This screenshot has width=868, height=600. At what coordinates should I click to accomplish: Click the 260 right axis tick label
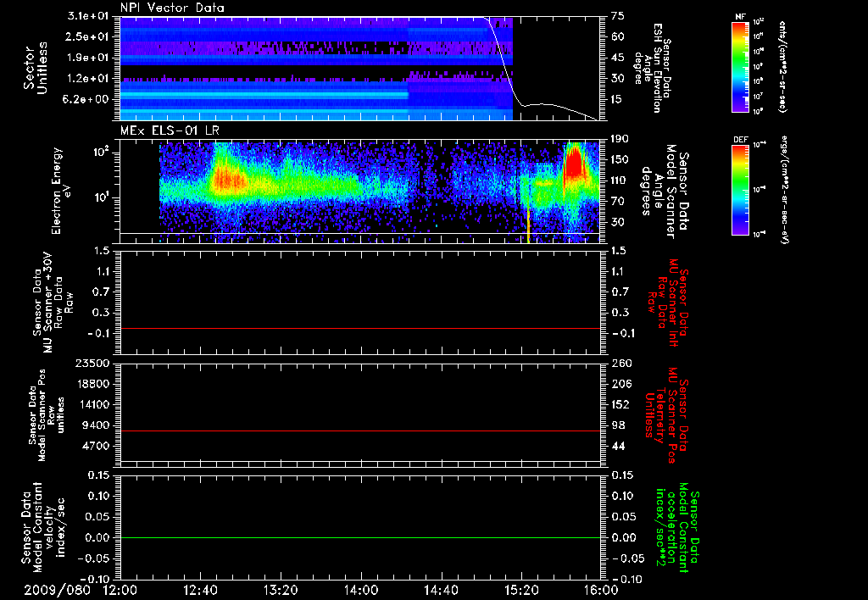620,363
